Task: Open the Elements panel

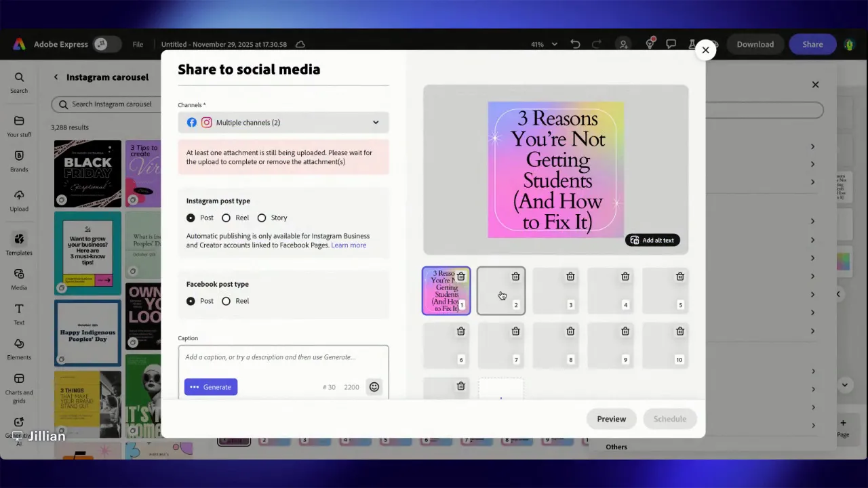Action: point(18,348)
